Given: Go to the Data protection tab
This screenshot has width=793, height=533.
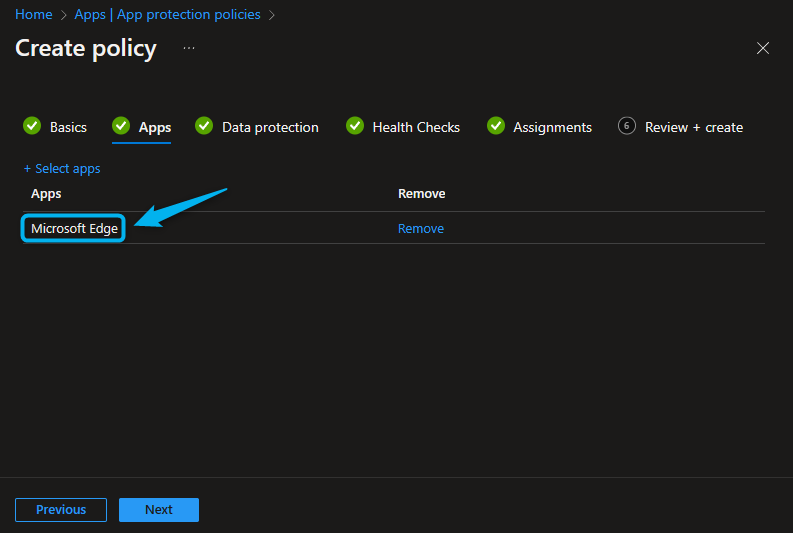Looking at the screenshot, I should (x=270, y=127).
